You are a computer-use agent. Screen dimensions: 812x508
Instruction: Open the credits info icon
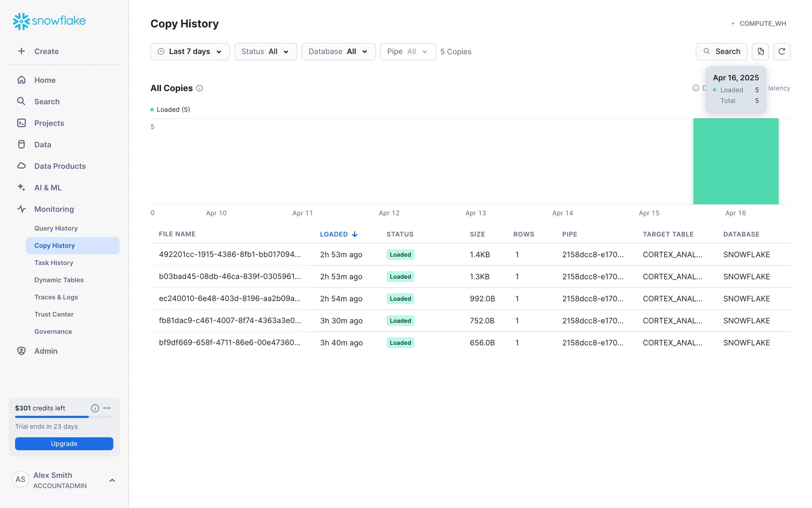[x=95, y=408]
